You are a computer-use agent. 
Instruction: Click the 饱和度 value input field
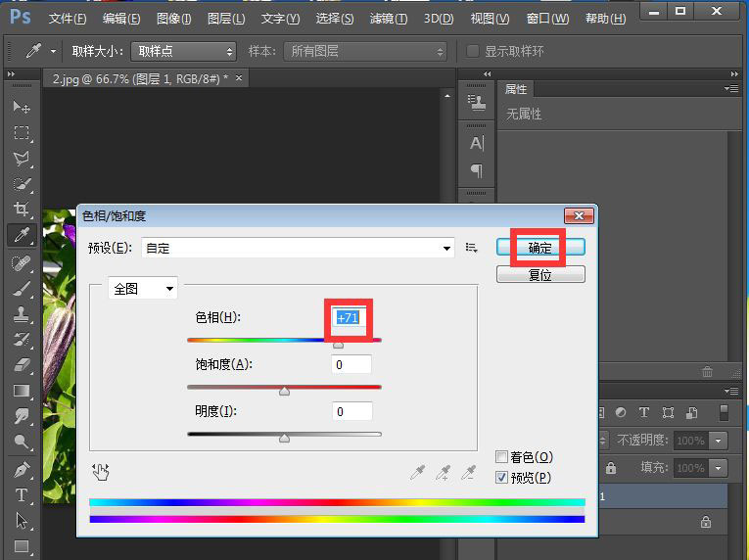click(x=351, y=364)
